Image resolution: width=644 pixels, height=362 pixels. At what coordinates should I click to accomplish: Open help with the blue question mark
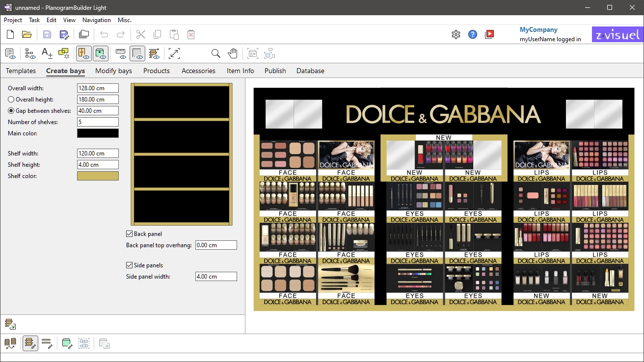(x=473, y=34)
